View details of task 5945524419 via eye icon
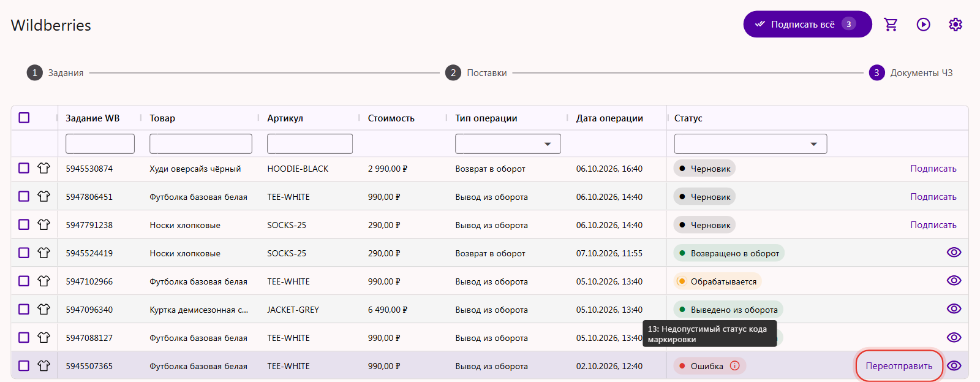This screenshot has height=382, width=980. coord(954,253)
